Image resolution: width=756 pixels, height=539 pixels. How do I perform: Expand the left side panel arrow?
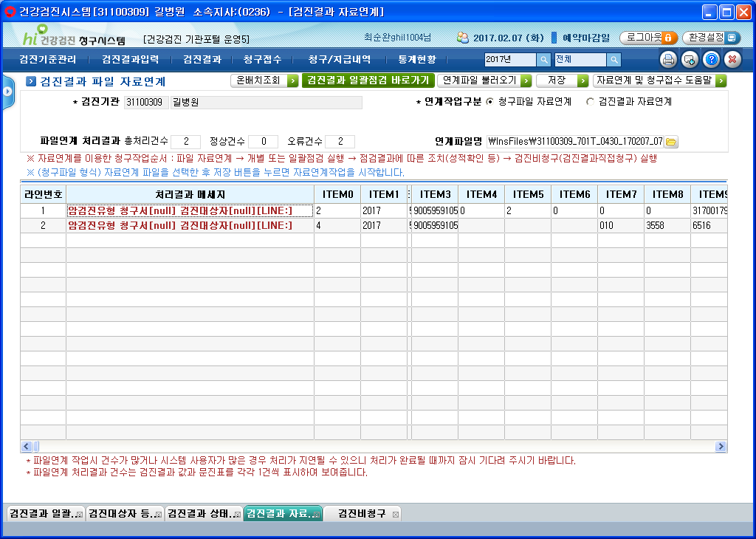click(x=7, y=91)
